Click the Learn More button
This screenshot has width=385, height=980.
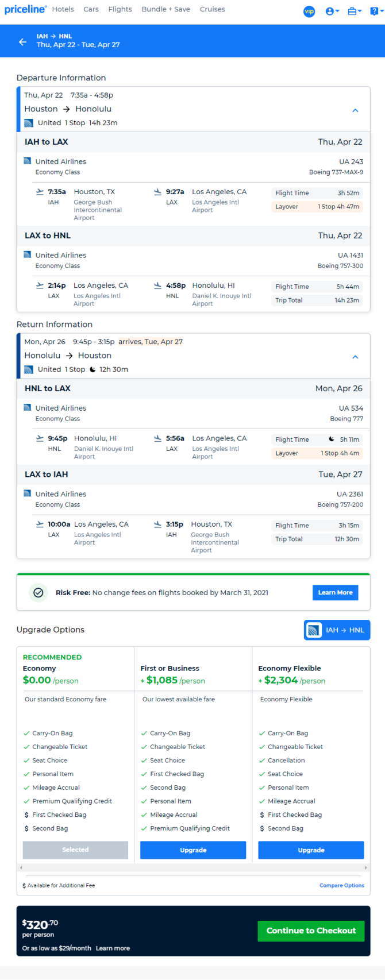pos(335,593)
